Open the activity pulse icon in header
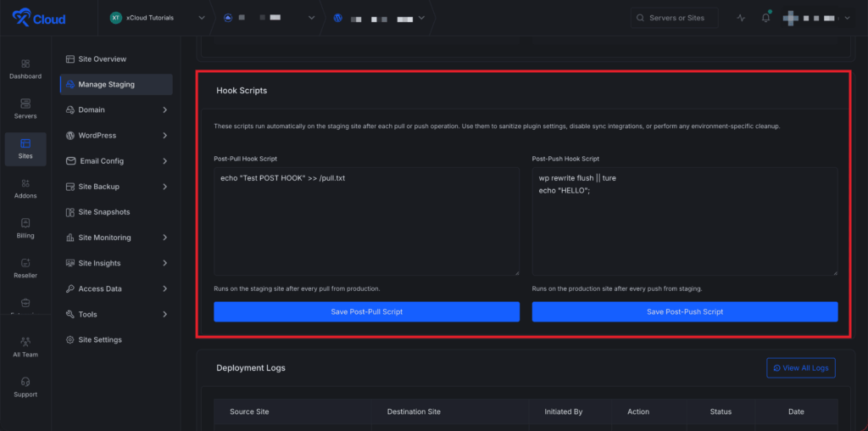This screenshot has width=868, height=431. (741, 18)
